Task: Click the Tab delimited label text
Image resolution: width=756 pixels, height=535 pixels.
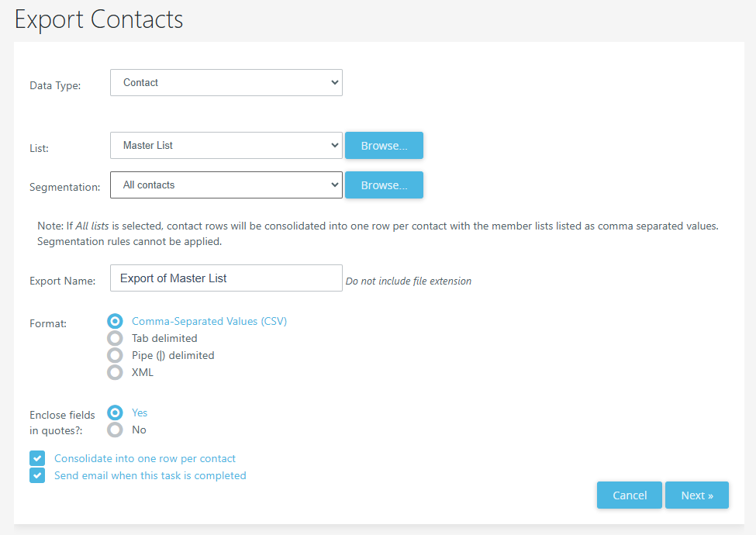Action: pyautogui.click(x=164, y=338)
